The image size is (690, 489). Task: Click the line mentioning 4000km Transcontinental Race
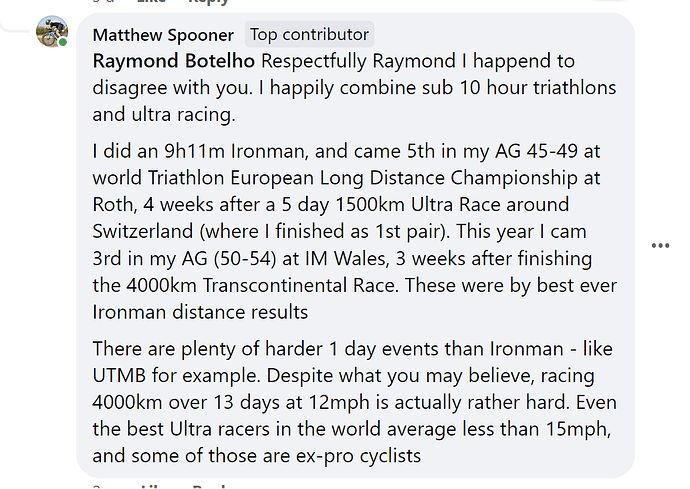click(355, 285)
